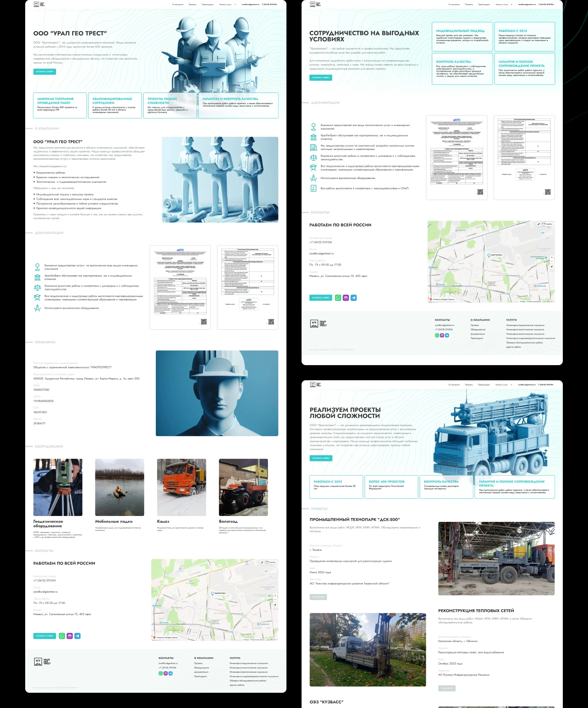Open Документация link in Сотрудничество page footer
Viewport: 588px width, 708px height.
(x=478, y=334)
